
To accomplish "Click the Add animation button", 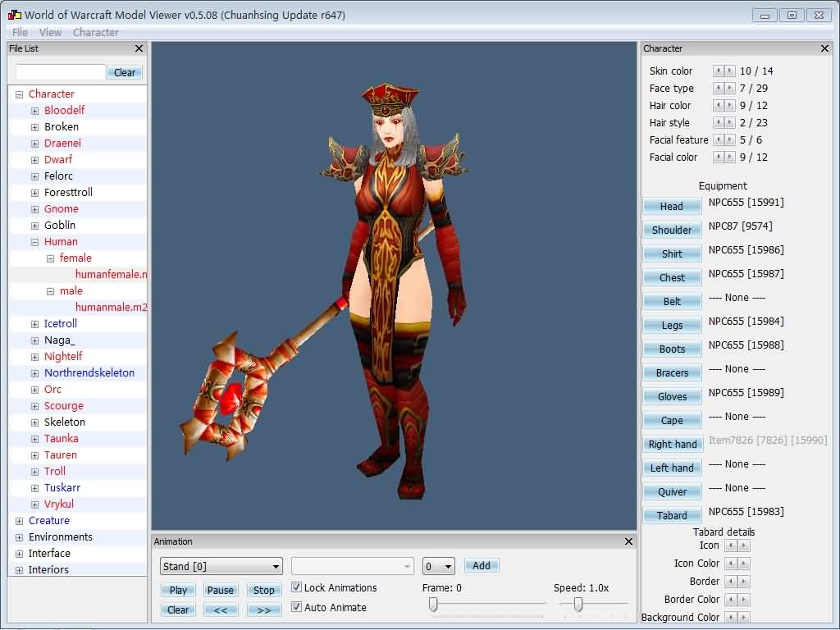I will tap(481, 566).
